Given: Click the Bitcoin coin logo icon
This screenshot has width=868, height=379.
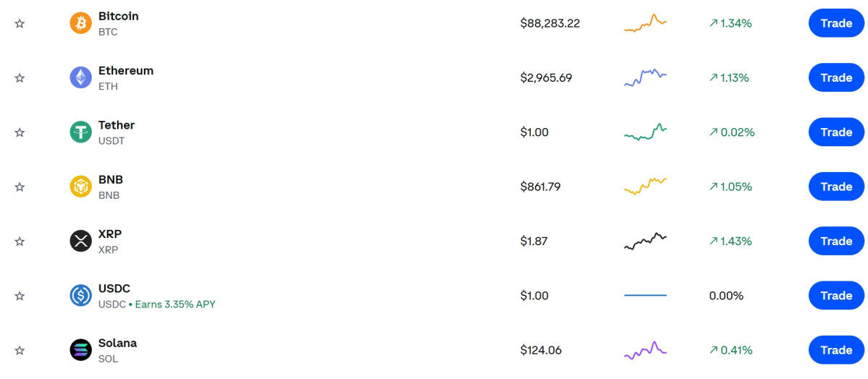Looking at the screenshot, I should pyautogui.click(x=80, y=23).
